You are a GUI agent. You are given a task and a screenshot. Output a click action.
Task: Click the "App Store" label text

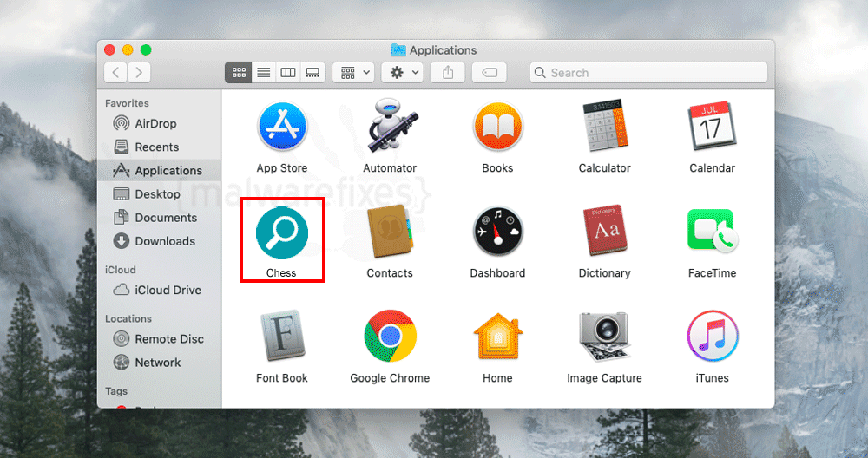tap(282, 168)
